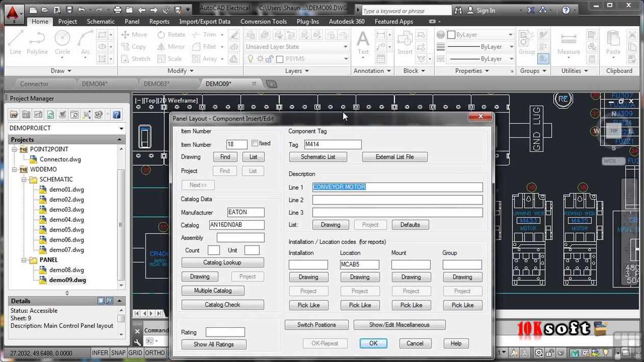
Task: Toggle INFER constraints in status bar
Action: tap(100, 353)
